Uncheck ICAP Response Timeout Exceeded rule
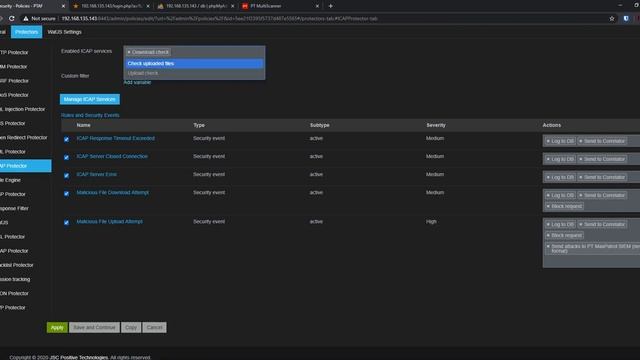Screen dimensions: 640x360 [66, 139]
